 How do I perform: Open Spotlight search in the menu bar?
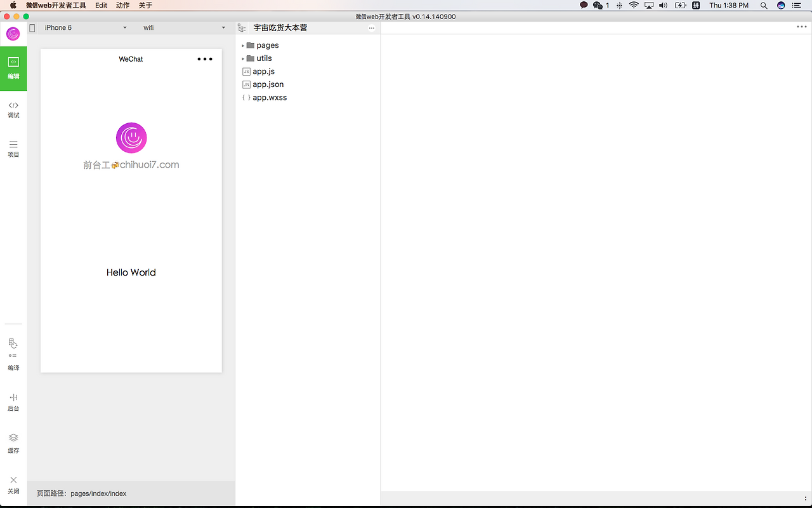(x=764, y=5)
